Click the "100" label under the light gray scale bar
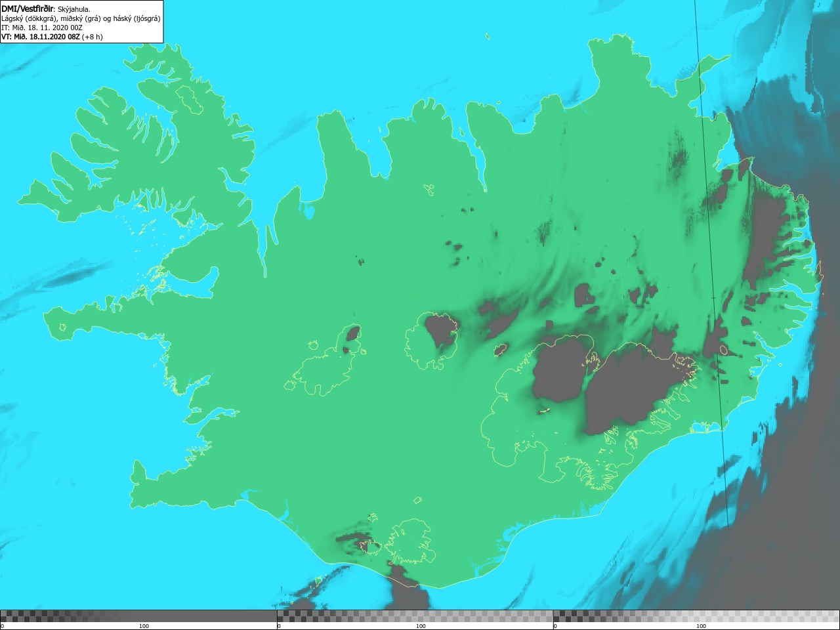This screenshot has height=630, width=840. point(701,626)
